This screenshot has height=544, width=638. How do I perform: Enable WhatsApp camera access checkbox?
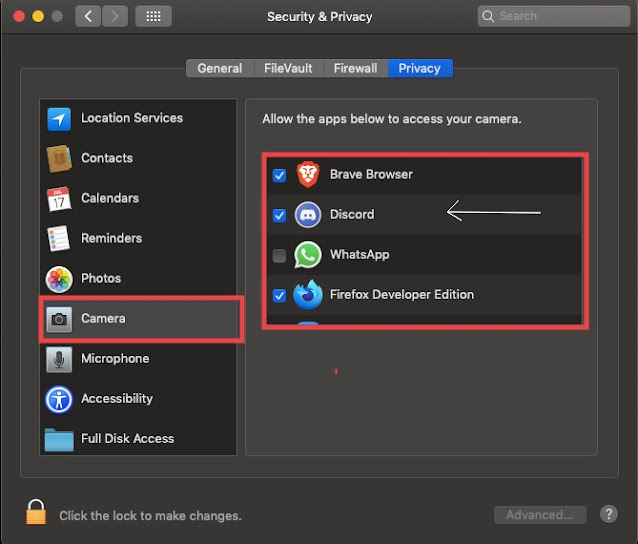[x=279, y=256]
